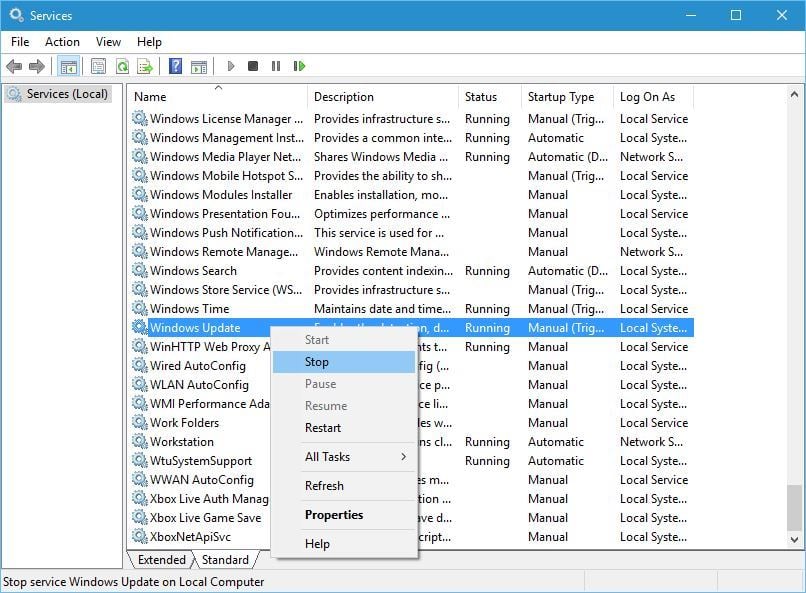Open the Help menu in the menu bar

click(149, 42)
